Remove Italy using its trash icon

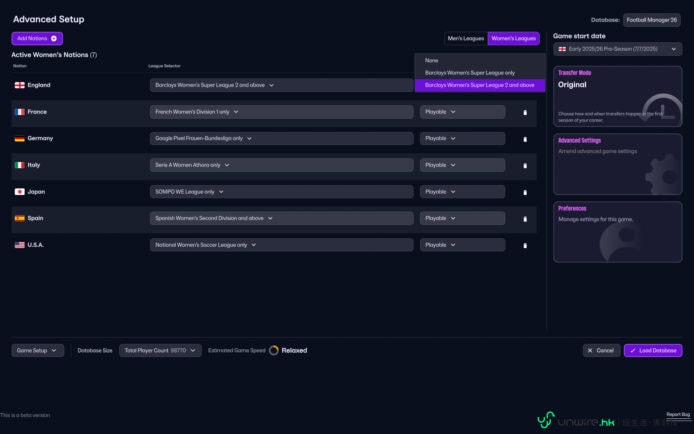tap(525, 165)
